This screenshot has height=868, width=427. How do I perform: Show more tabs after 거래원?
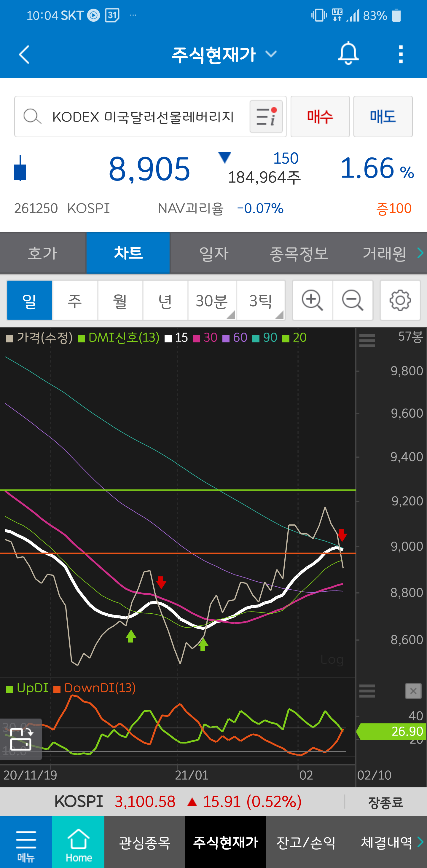(x=420, y=253)
